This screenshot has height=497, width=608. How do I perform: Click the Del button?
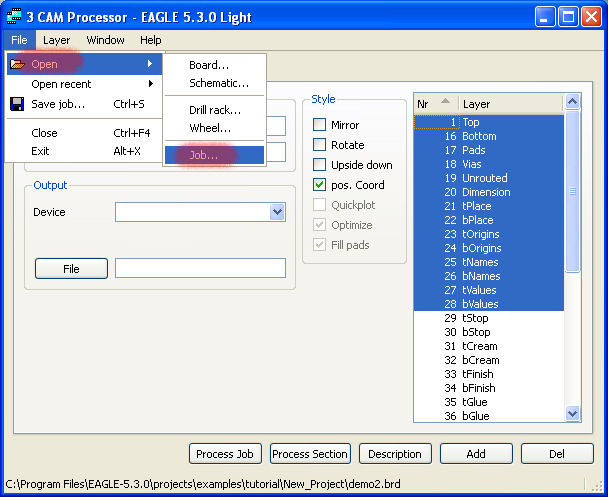click(x=557, y=454)
